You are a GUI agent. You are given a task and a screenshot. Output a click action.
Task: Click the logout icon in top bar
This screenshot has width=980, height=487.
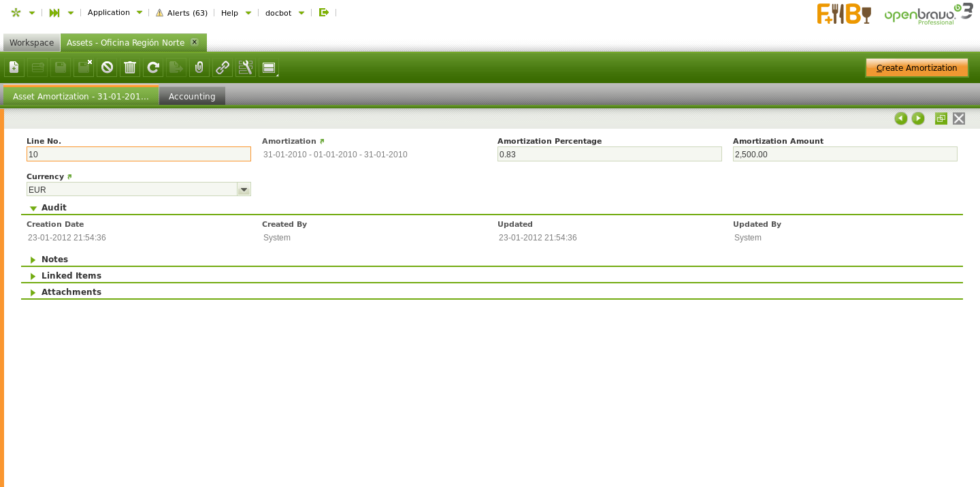324,12
